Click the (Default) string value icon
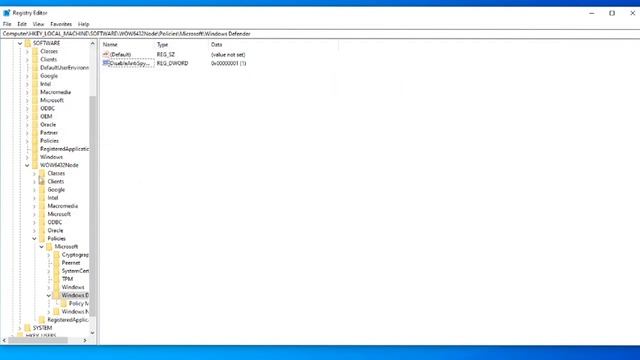Viewport: 640px width, 360px height. pyautogui.click(x=106, y=54)
